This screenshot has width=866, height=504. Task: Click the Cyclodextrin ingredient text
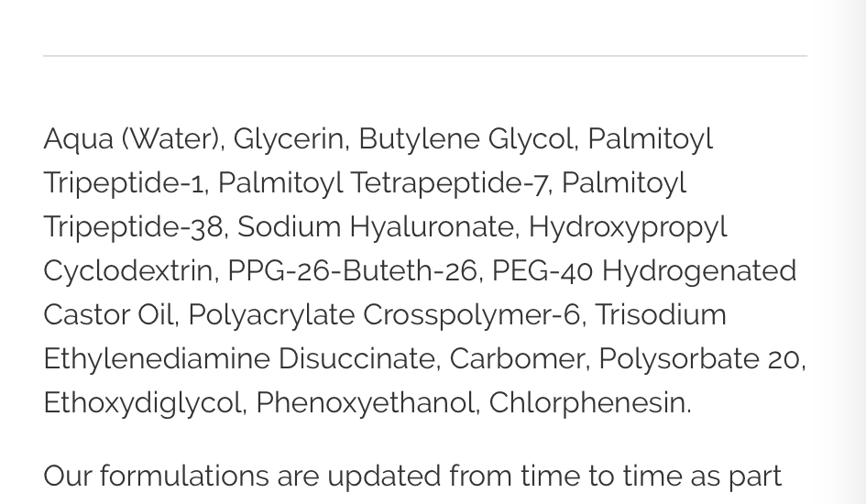tap(128, 270)
